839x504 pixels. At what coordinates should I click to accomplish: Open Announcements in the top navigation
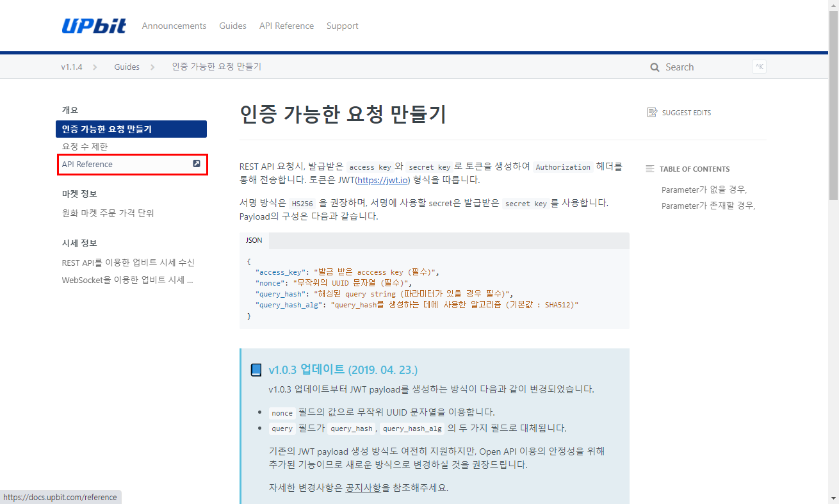(174, 26)
